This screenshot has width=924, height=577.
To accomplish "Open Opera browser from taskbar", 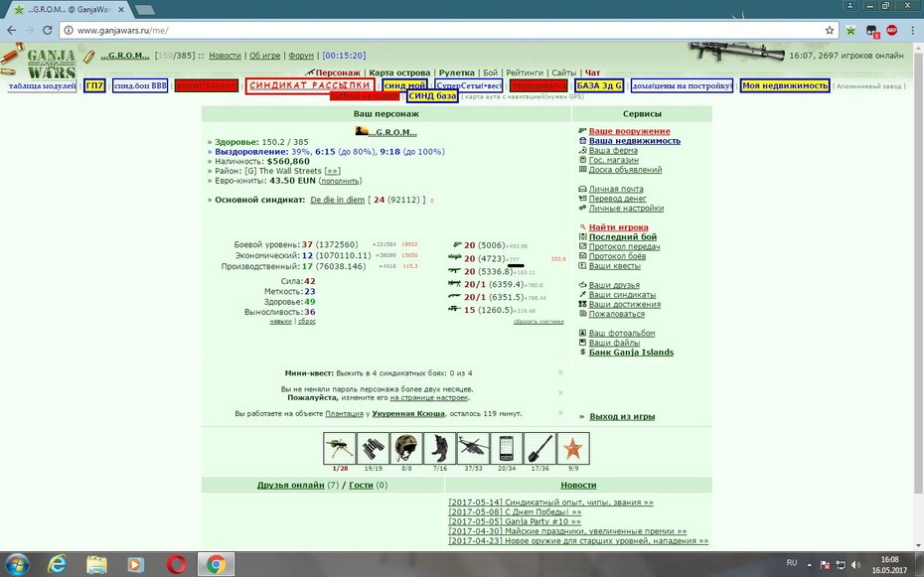I will [x=176, y=565].
